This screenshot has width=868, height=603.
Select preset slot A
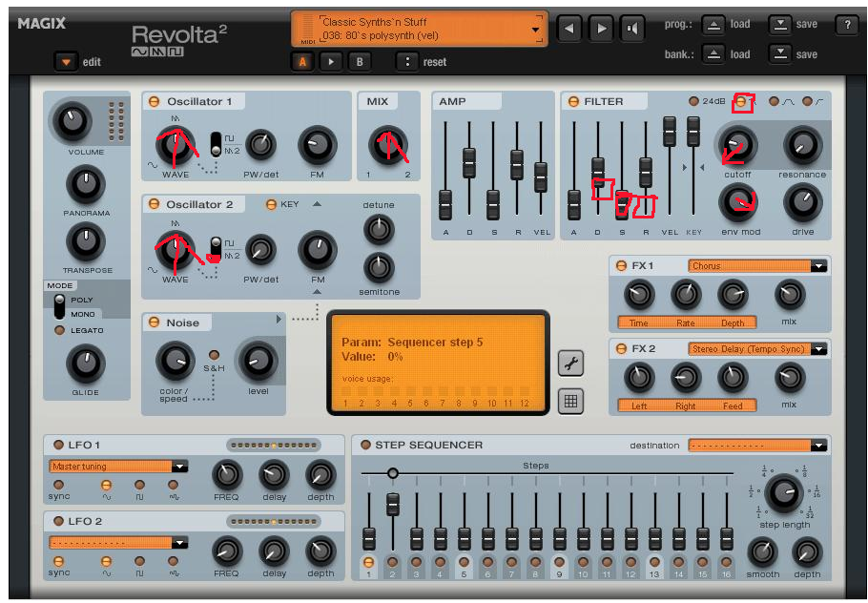coord(302,61)
